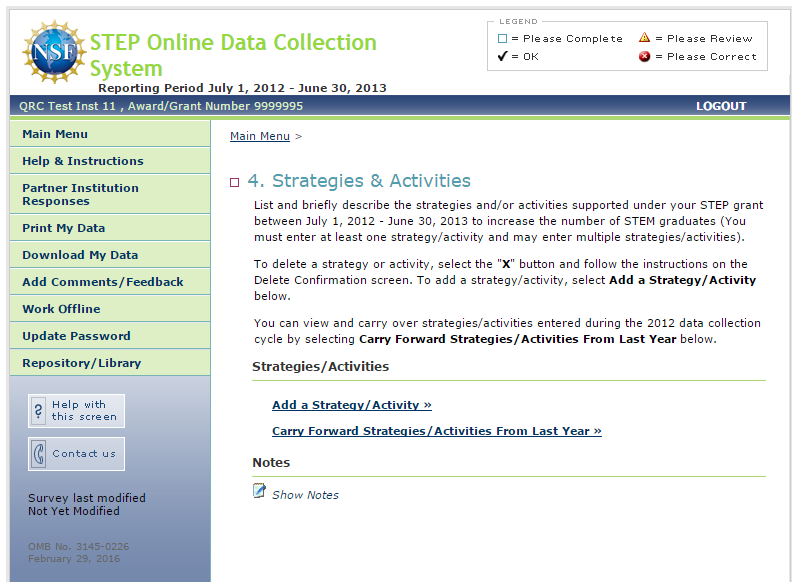Click the notepad icon beside Show Notes
Viewport: 794px width, 582px height.
[x=260, y=491]
